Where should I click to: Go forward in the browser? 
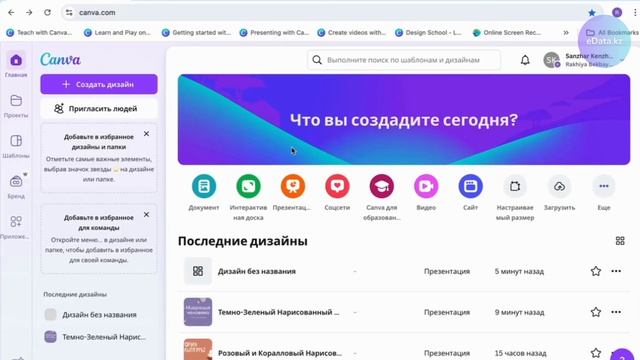click(29, 13)
